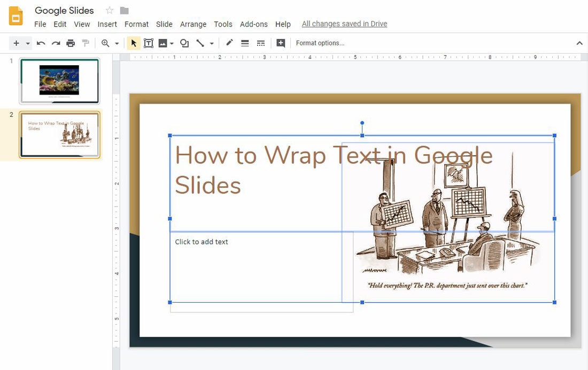This screenshot has height=370, width=588.
Task: Select the text box tool
Action: pos(149,43)
